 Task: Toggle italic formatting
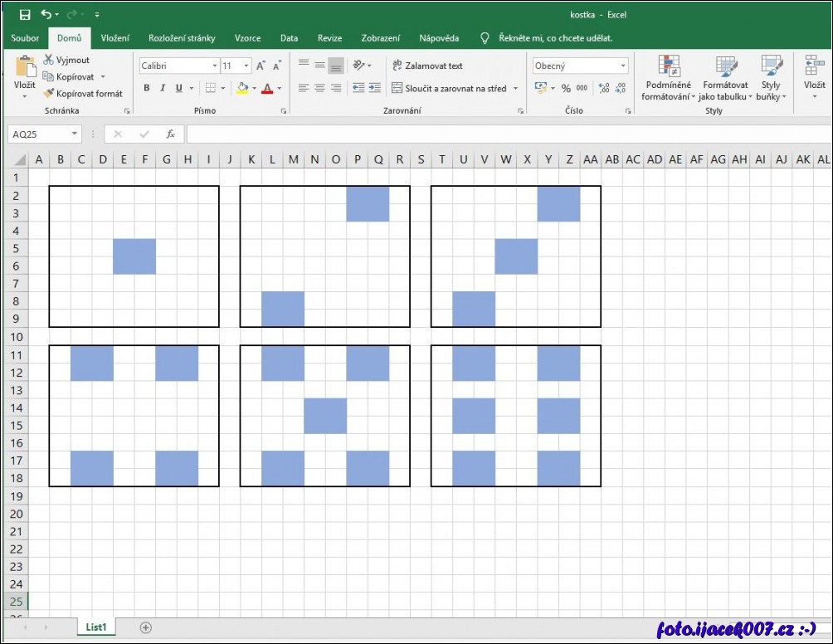point(163,88)
